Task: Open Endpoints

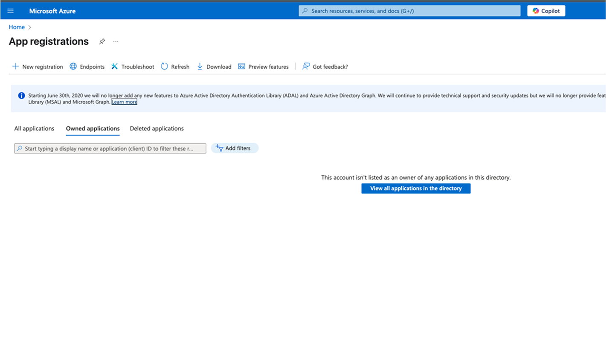Action: [87, 66]
